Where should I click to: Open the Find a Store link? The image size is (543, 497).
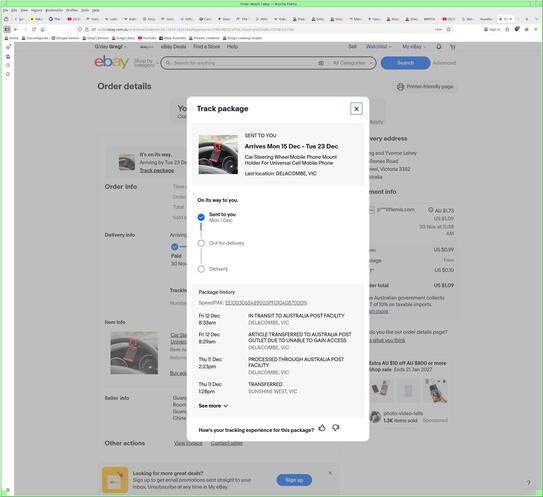pos(206,46)
